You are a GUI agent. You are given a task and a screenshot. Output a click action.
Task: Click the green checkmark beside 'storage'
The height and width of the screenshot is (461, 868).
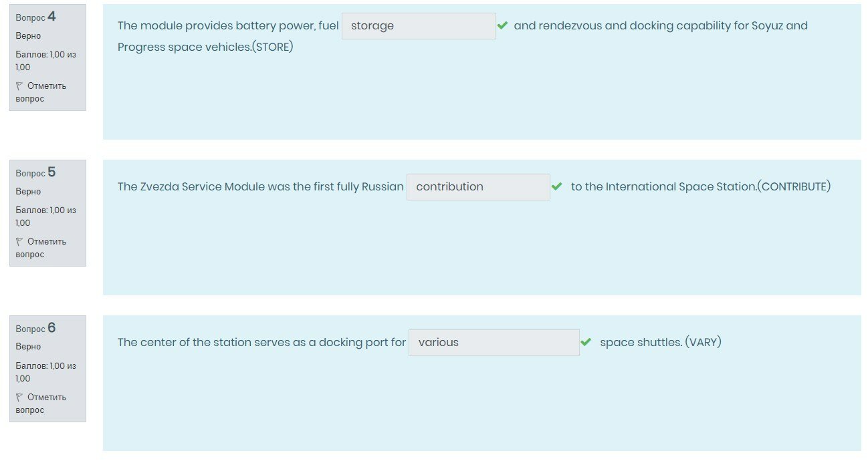pyautogui.click(x=503, y=26)
